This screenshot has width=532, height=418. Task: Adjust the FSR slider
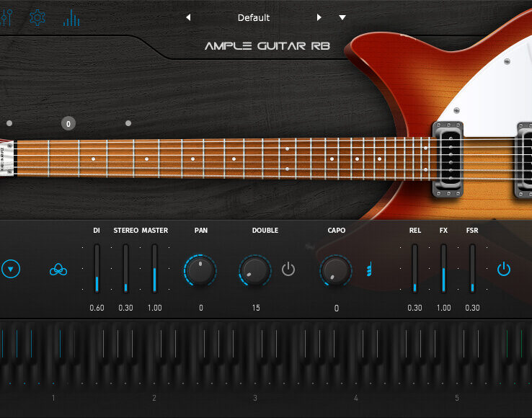tap(472, 268)
